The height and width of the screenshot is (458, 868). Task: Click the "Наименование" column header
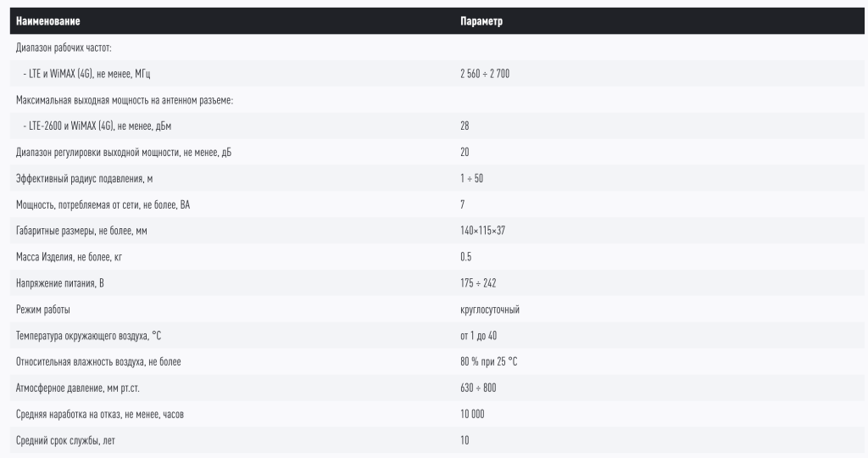[x=48, y=21]
